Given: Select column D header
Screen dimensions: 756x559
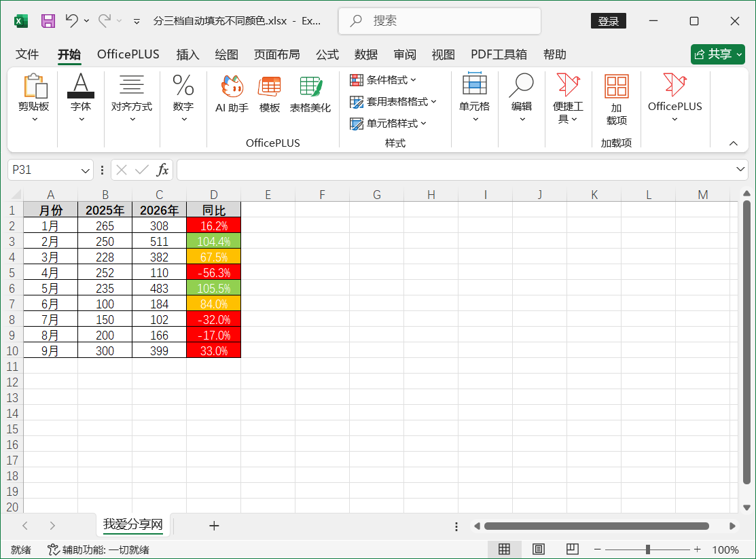Looking at the screenshot, I should click(213, 195).
